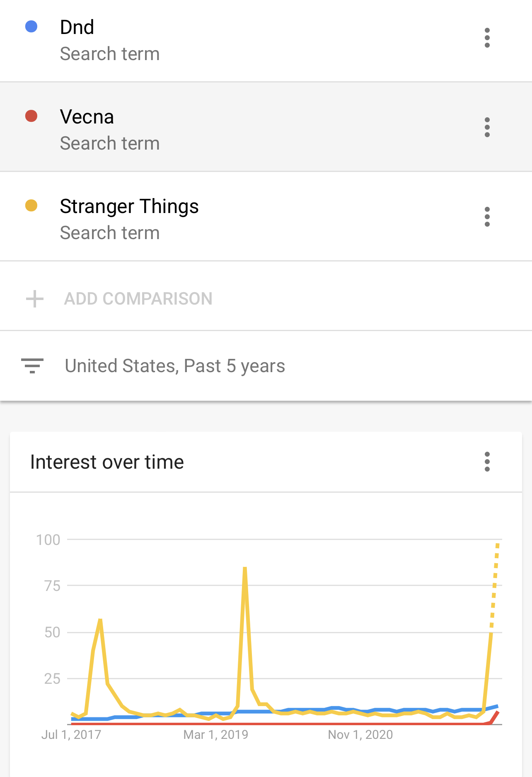Open the Vecna three-dot options menu
The image size is (532, 777).
point(487,127)
